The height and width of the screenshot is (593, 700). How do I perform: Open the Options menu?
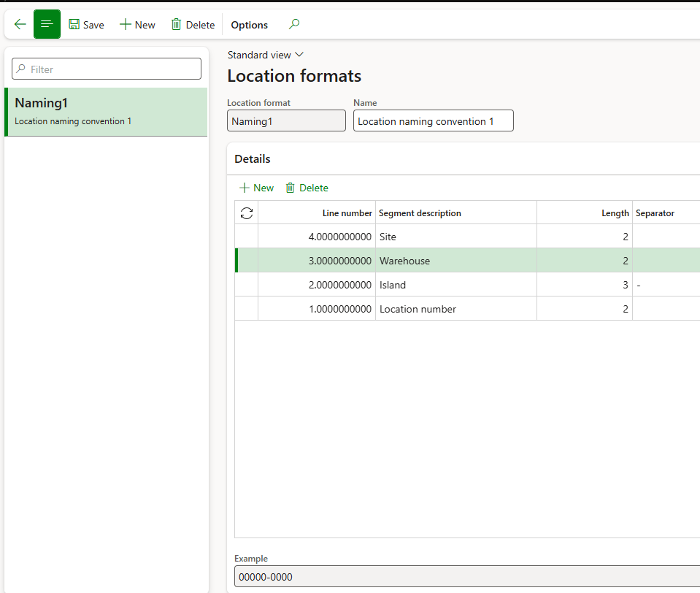[x=249, y=25]
